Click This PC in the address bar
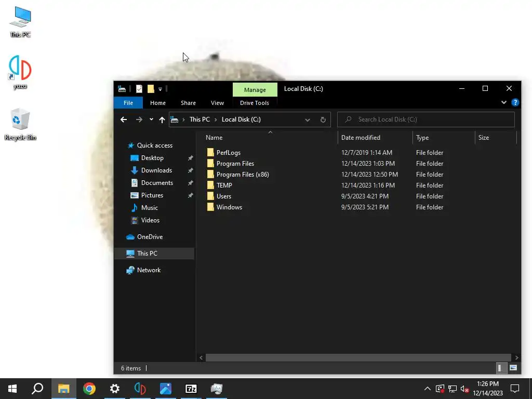This screenshot has width=532, height=399. pos(199,119)
